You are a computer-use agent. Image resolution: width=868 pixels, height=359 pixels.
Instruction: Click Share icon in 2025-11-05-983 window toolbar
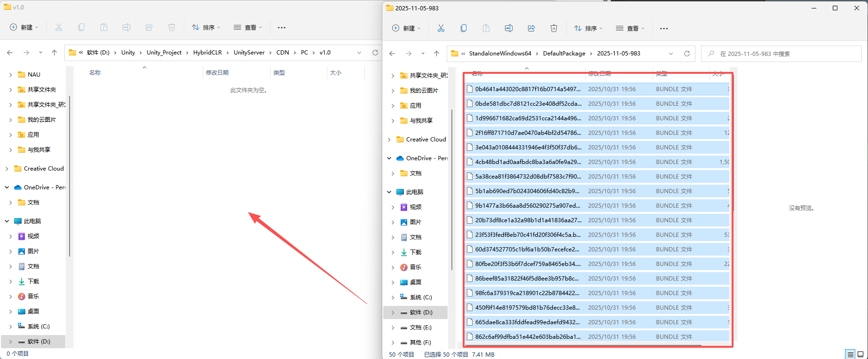click(531, 28)
